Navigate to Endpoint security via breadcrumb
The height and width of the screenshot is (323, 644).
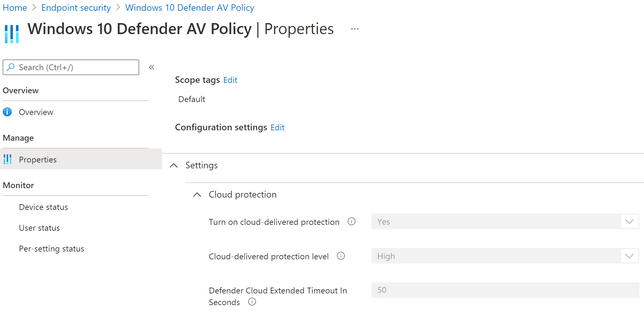[x=76, y=7]
